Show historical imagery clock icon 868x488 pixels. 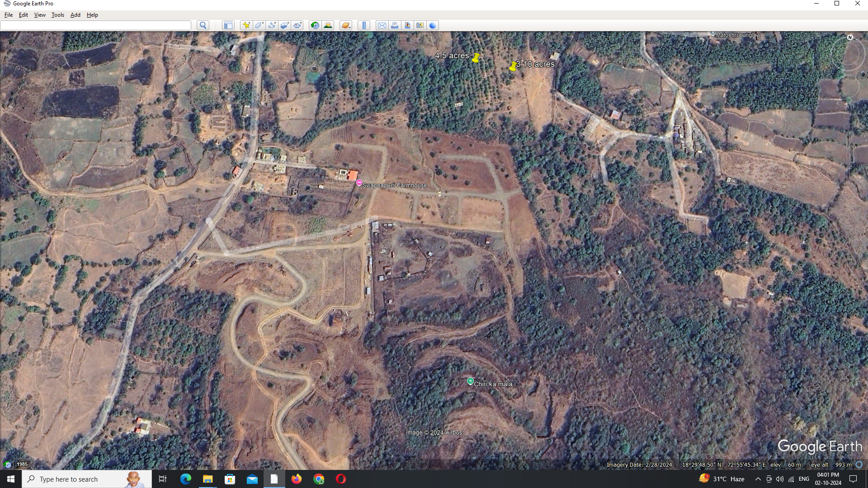[x=315, y=25]
